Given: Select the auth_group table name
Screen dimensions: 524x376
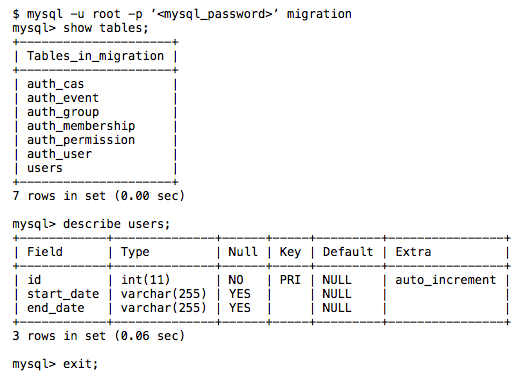Looking at the screenshot, I should [x=63, y=112].
